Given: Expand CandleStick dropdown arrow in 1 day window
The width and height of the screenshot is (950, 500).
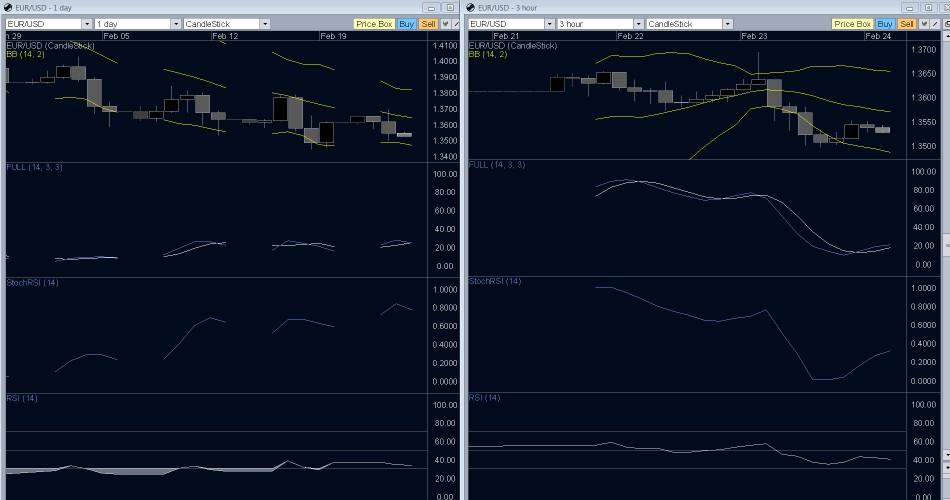Looking at the screenshot, I should click(x=265, y=24).
